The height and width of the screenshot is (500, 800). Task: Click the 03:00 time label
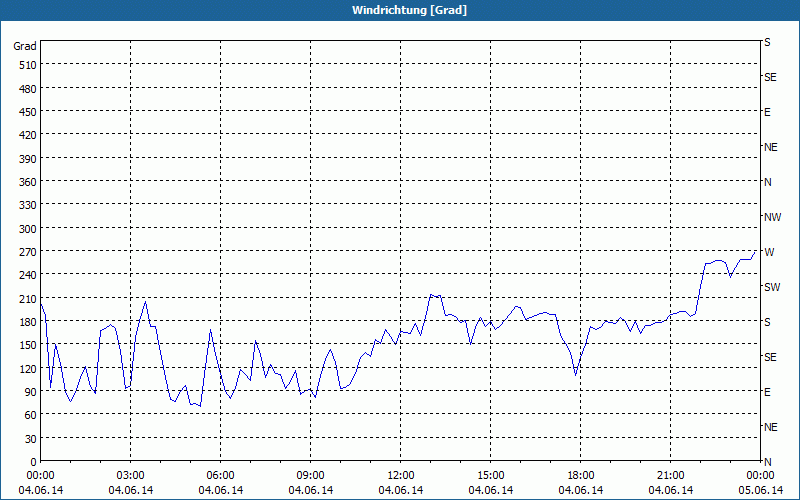pyautogui.click(x=131, y=476)
